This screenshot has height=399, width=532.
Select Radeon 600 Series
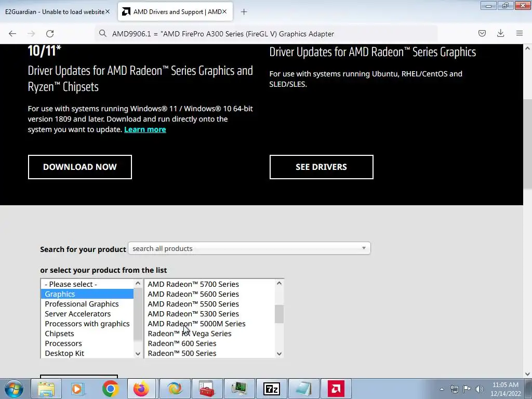pyautogui.click(x=210, y=343)
